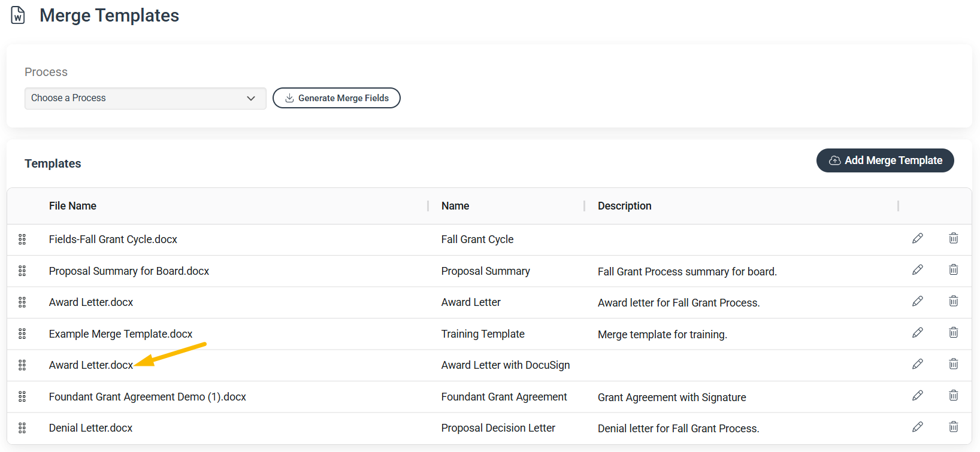Delete the Proposal Summary for Board template

[954, 270]
